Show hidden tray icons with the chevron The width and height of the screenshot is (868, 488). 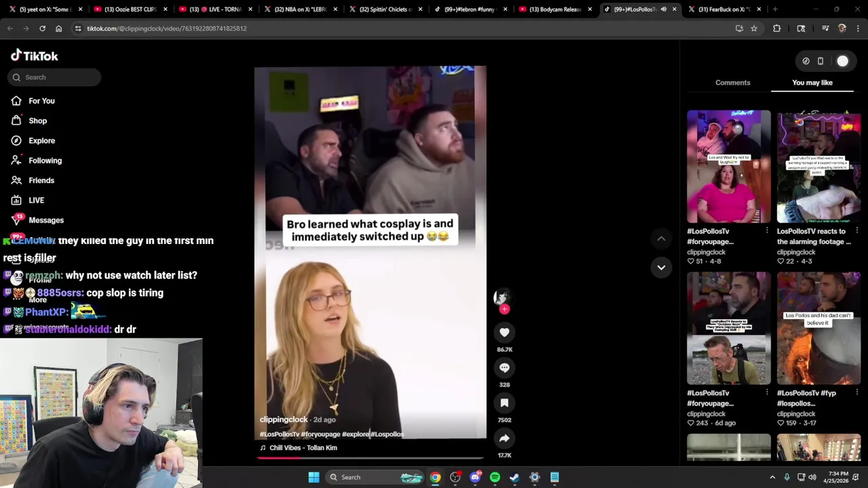pyautogui.click(x=772, y=477)
